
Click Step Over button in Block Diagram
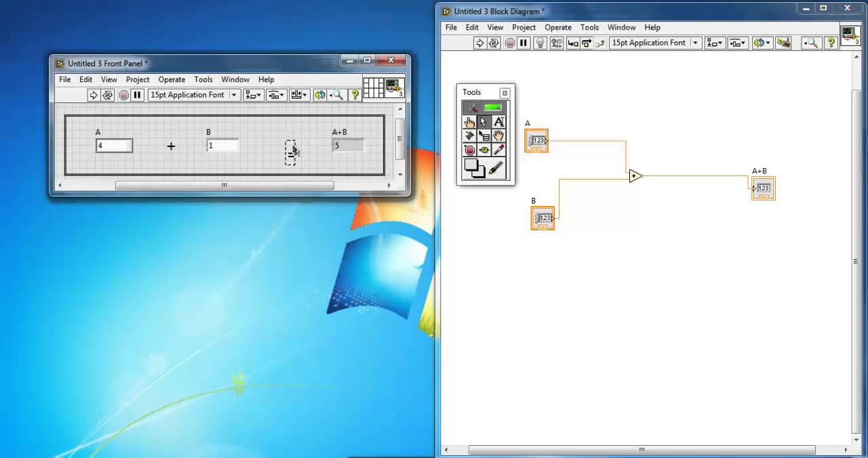click(587, 43)
